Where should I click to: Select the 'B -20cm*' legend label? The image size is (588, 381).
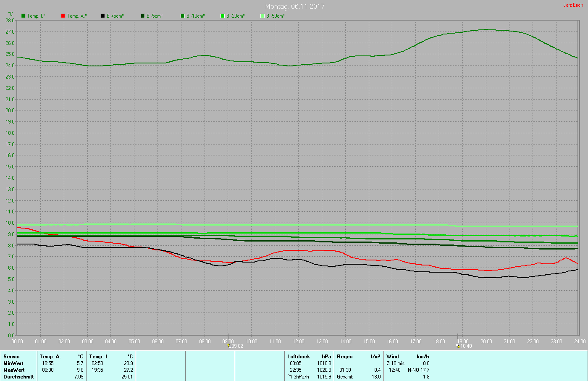point(236,16)
